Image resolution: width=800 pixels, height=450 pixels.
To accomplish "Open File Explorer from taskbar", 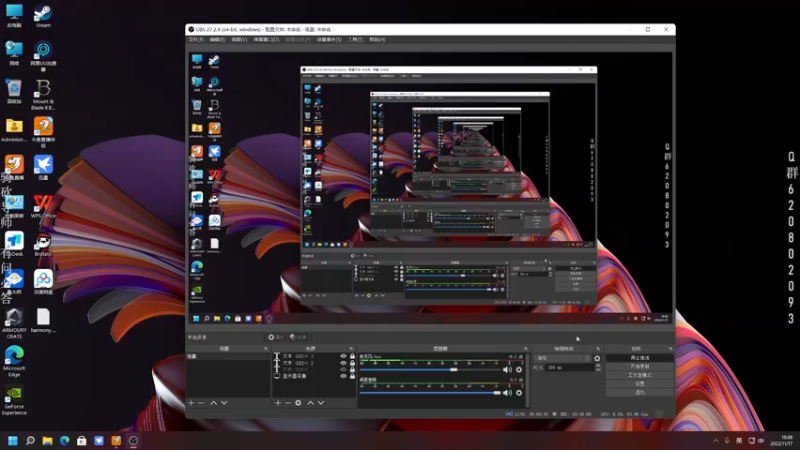I will click(47, 440).
